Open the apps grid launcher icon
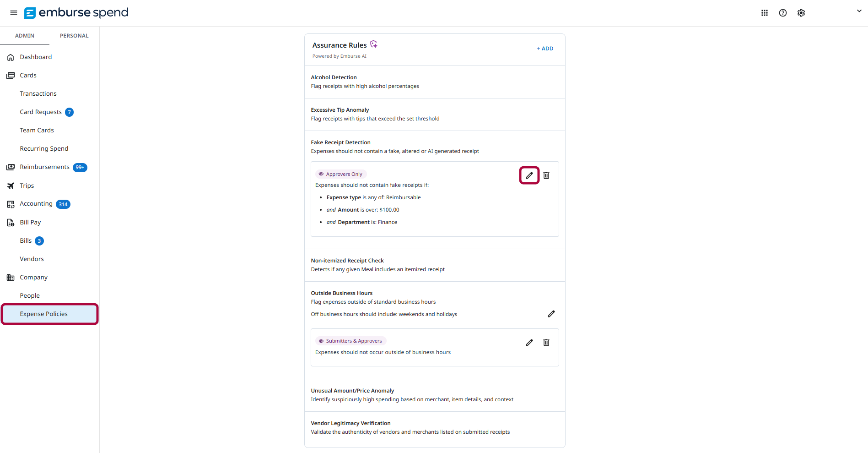This screenshot has height=453, width=868. pos(765,13)
